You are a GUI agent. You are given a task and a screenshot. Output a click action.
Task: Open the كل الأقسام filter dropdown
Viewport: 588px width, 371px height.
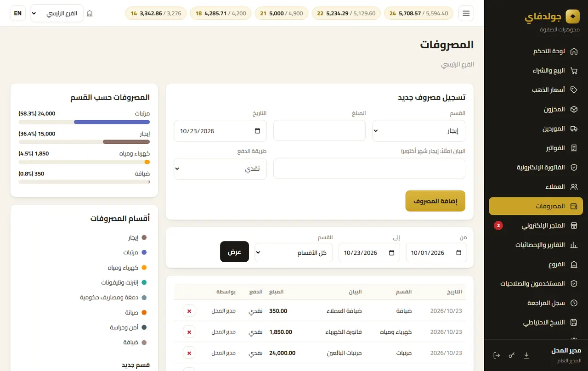coord(294,253)
